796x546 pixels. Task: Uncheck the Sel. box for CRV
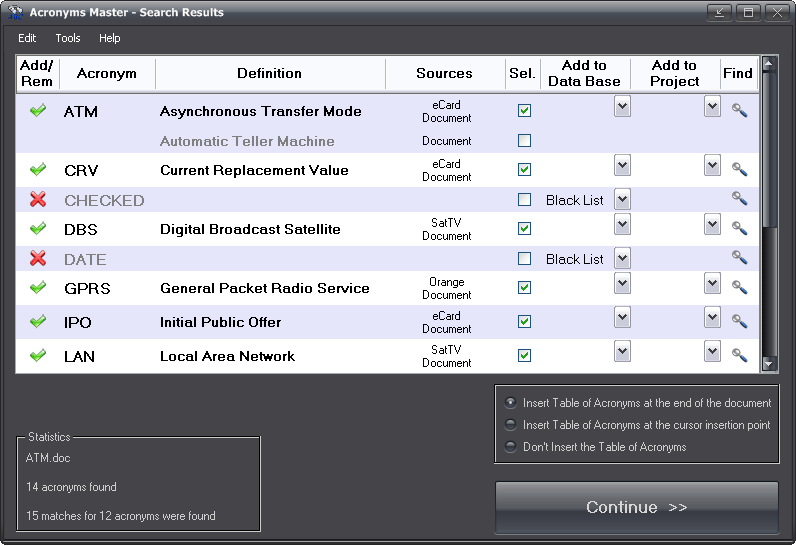click(x=524, y=170)
